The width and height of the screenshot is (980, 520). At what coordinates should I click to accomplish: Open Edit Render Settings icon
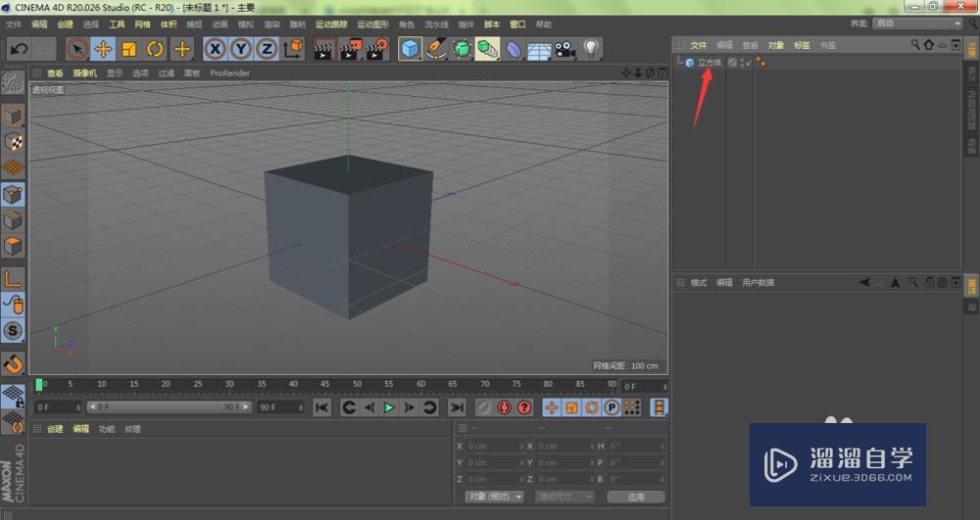point(376,49)
